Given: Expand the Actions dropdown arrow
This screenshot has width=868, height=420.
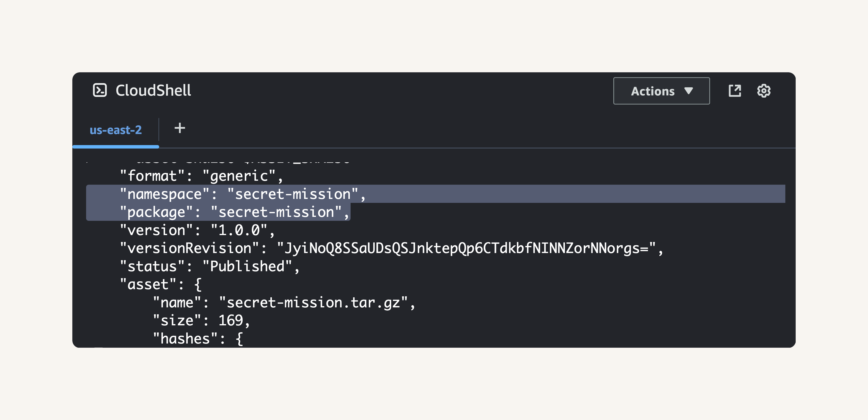Looking at the screenshot, I should [689, 91].
